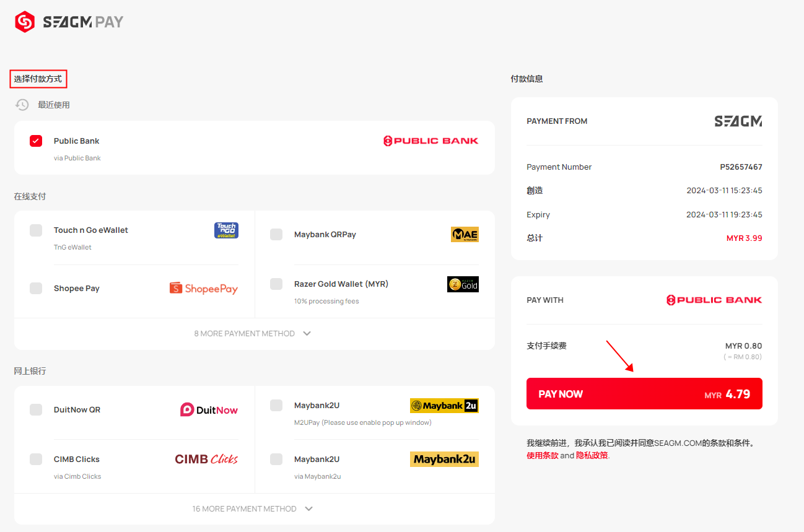
Task: Click the Public Bank payment label
Action: pyautogui.click(x=76, y=141)
